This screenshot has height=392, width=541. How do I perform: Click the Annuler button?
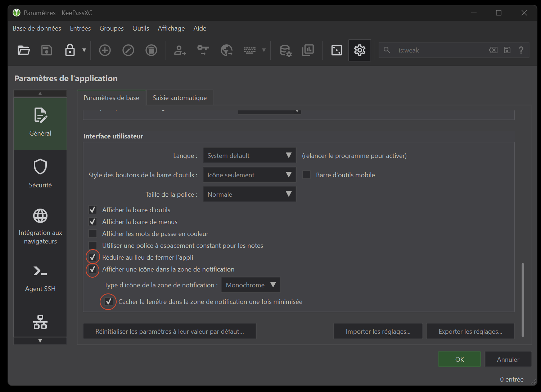click(508, 359)
